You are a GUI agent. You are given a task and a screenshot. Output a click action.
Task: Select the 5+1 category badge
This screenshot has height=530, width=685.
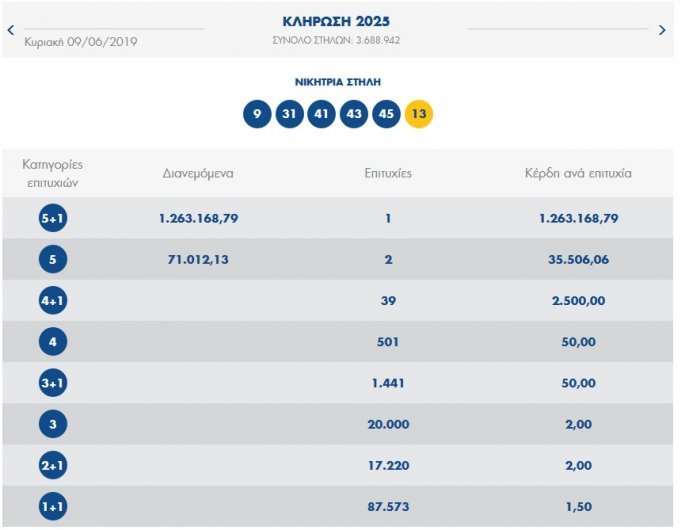tap(53, 218)
